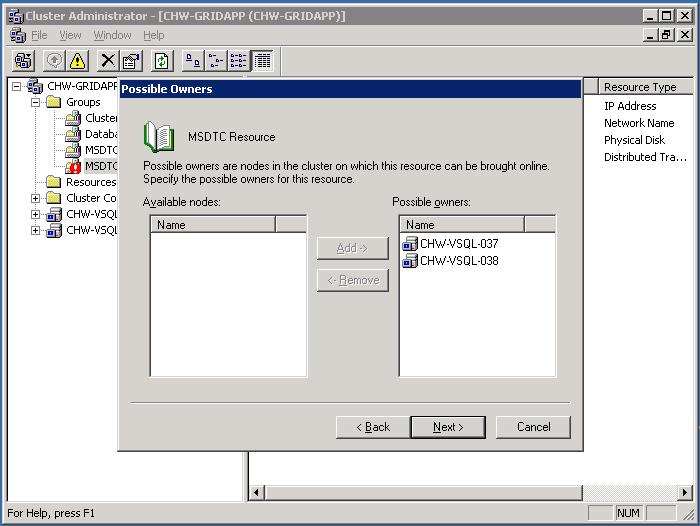Click the horizontal scrollbar thumb

pyautogui.click(x=423, y=493)
